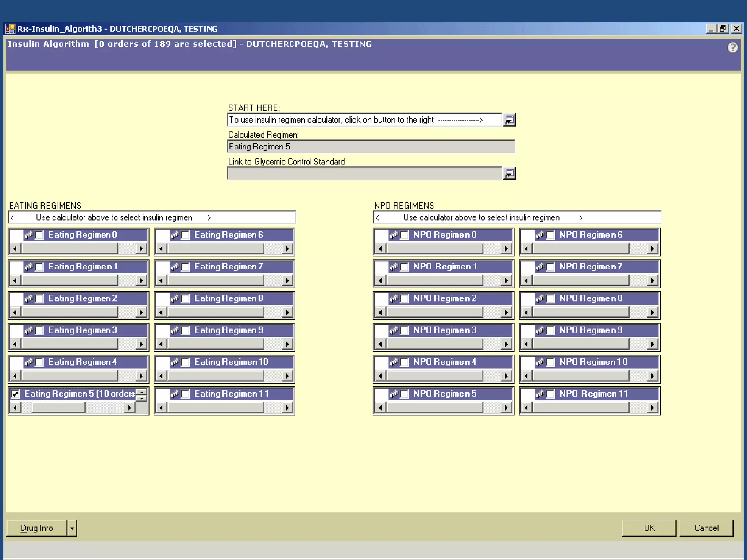This screenshot has height=560, width=747.
Task: Open the insulin regimen calculator button
Action: coord(509,120)
